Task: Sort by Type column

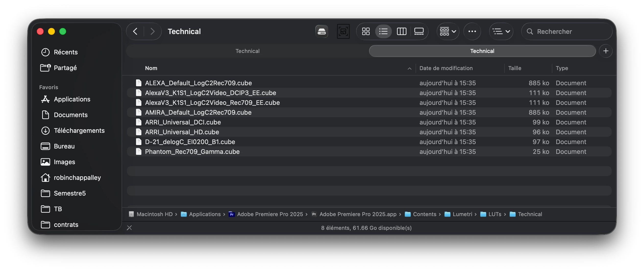Action: point(561,68)
